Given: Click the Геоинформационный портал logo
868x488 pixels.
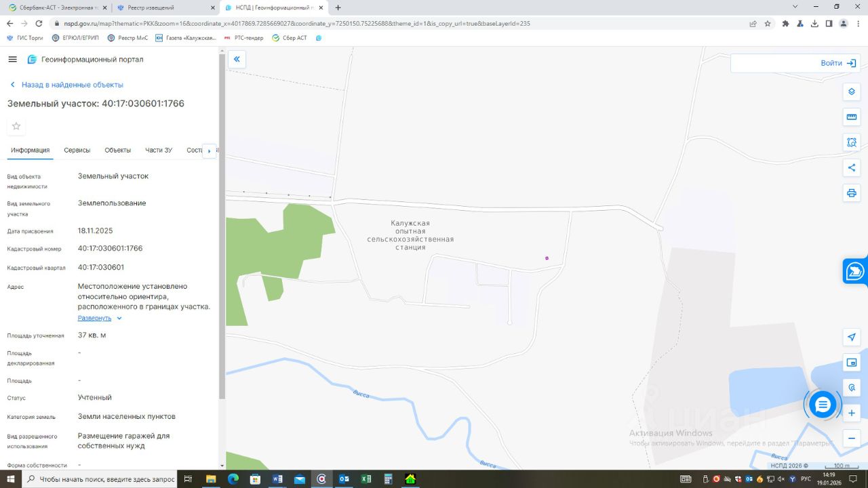Looking at the screenshot, I should (85, 60).
